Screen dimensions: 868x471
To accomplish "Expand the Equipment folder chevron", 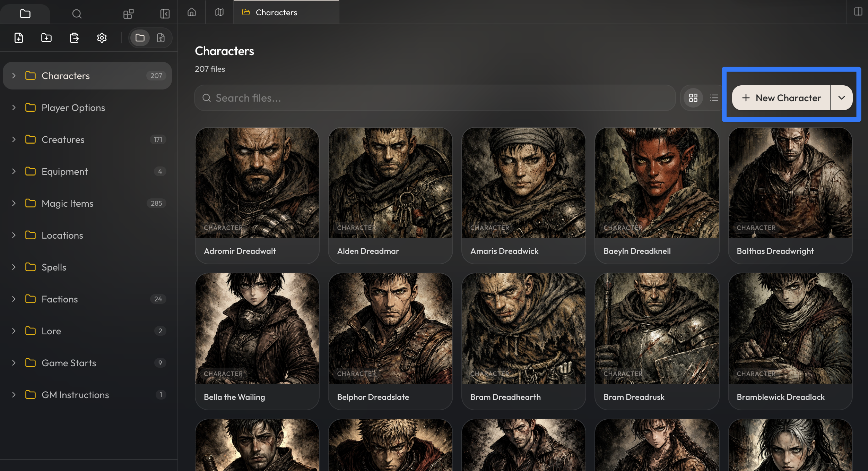I will (14, 171).
